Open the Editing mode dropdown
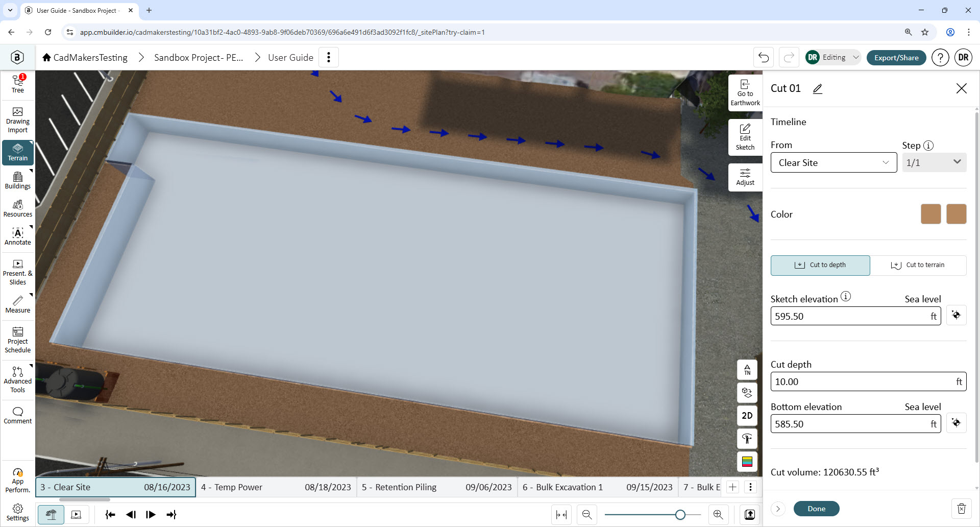This screenshot has width=980, height=527. tap(833, 57)
